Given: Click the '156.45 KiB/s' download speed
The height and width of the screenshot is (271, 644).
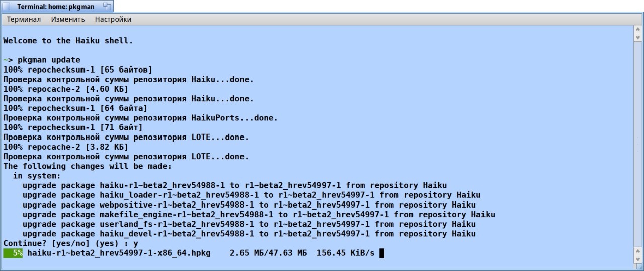Looking at the screenshot, I should point(346,253).
